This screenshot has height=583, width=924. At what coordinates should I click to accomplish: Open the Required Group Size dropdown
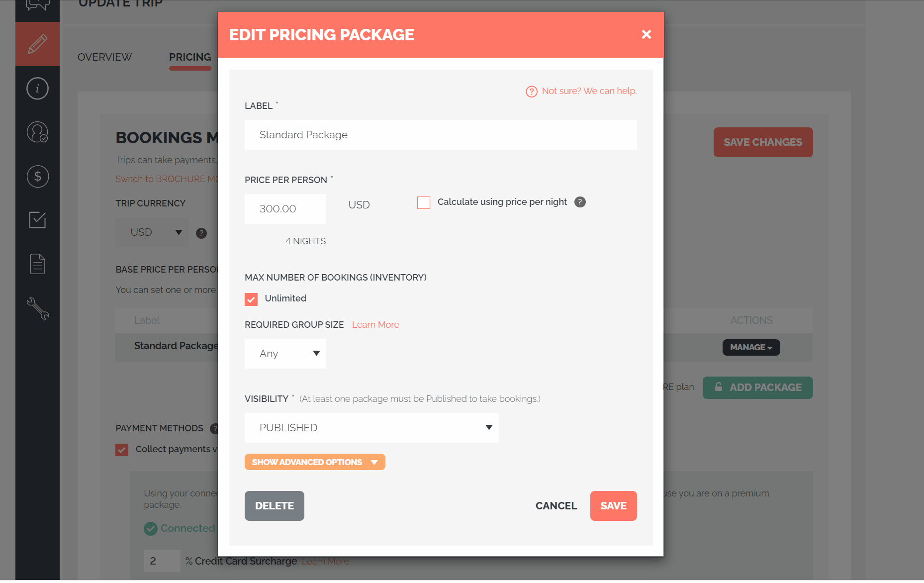pos(285,354)
